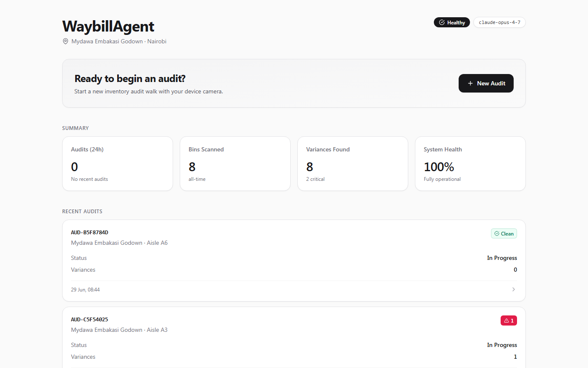Select the Bins Scanned summary label

[206, 149]
